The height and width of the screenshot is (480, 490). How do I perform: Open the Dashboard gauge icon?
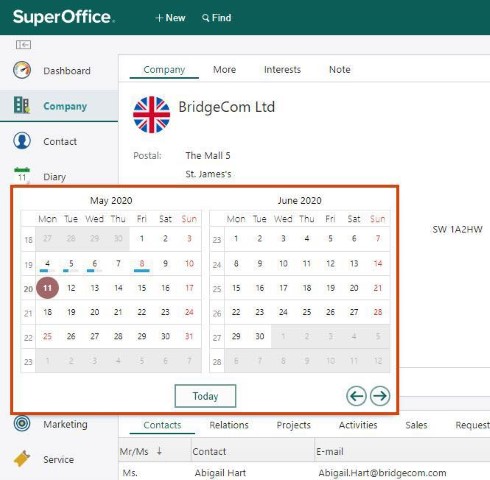(22, 70)
